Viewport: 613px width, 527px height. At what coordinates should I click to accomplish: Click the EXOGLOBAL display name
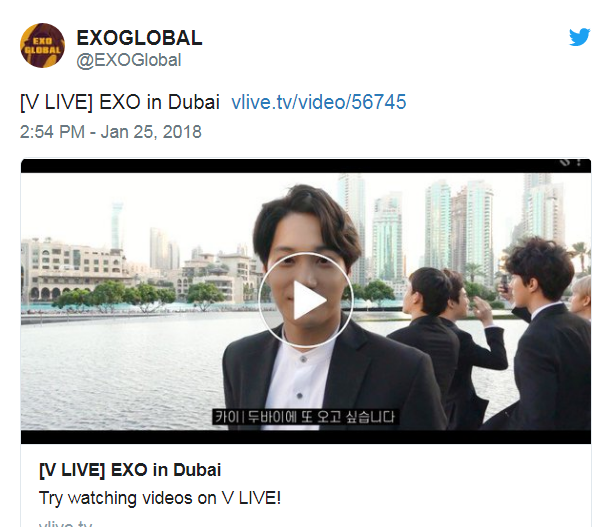[x=139, y=38]
